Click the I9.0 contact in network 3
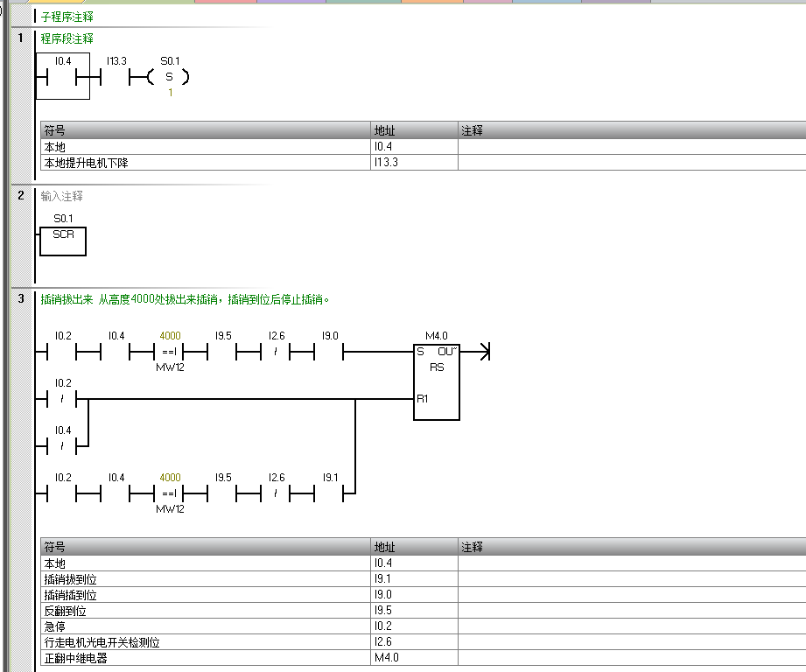806x672 pixels. pyautogui.click(x=330, y=353)
